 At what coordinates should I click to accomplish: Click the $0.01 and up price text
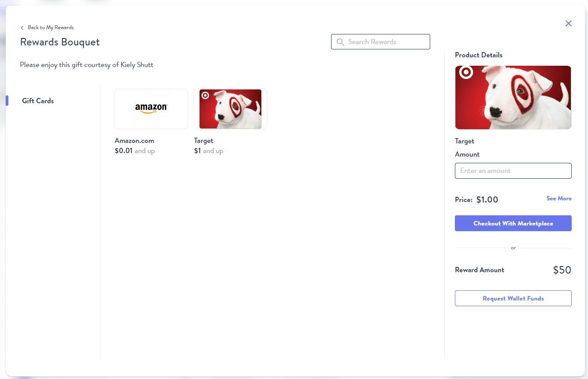click(134, 151)
